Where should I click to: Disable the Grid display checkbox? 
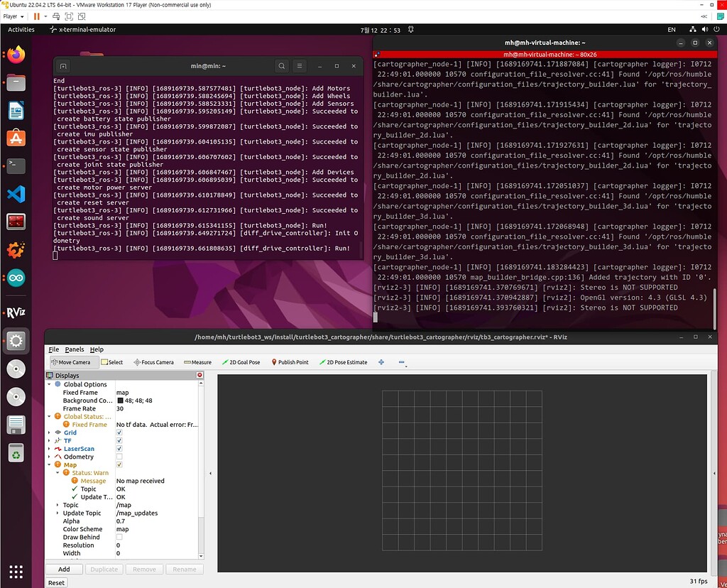click(x=119, y=432)
